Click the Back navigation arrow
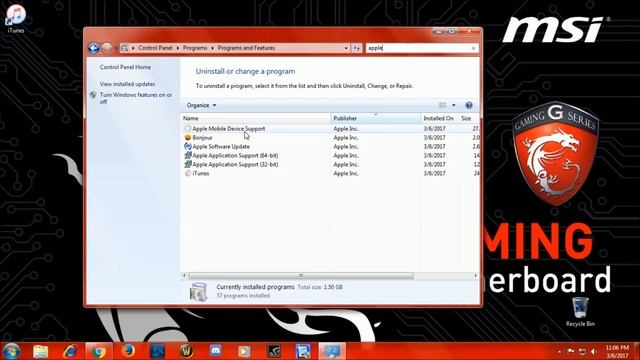 [x=93, y=48]
